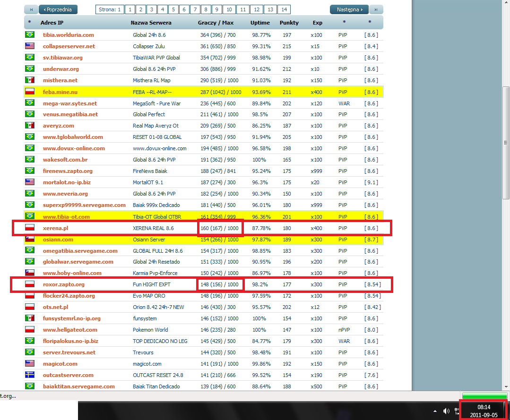Click the Chile flag beside osiann.com
The image size is (510, 420).
[30, 239]
